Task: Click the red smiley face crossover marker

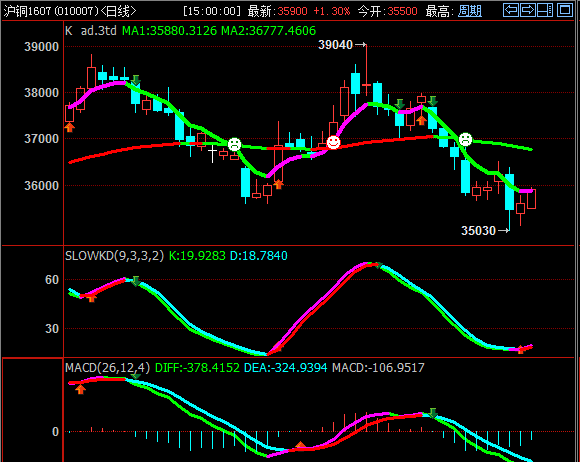Action: tap(333, 142)
